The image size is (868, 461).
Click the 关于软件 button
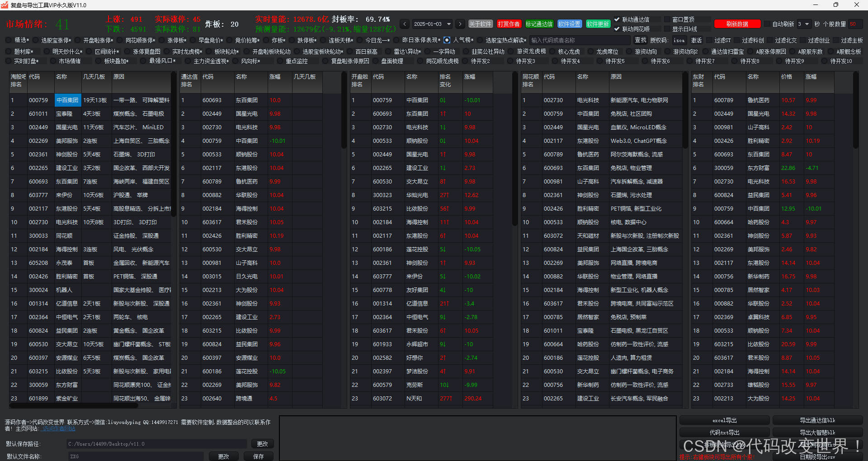point(480,24)
